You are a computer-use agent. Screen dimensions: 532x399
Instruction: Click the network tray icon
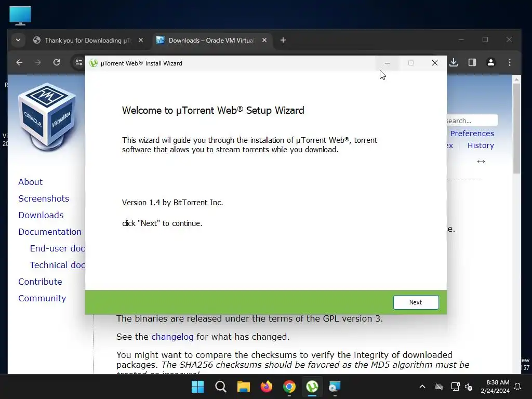coord(455,387)
